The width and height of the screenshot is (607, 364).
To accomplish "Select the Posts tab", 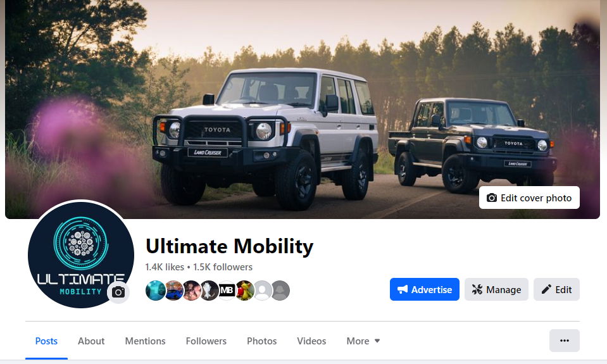I will pos(46,341).
